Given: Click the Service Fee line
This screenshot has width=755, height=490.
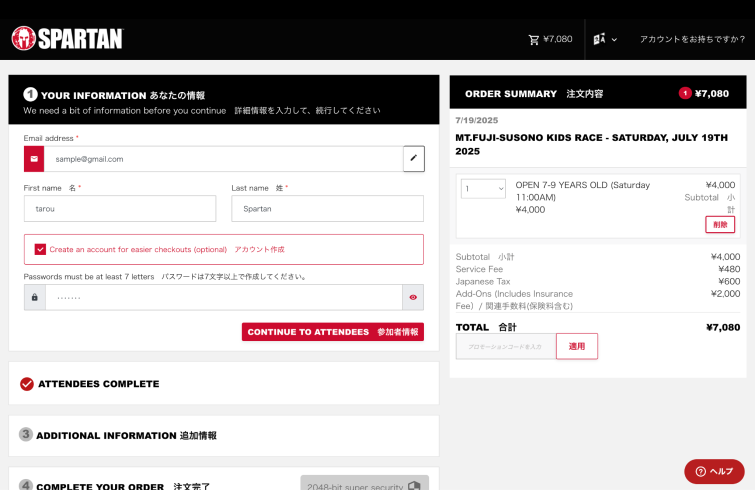Looking at the screenshot, I should [x=598, y=269].
